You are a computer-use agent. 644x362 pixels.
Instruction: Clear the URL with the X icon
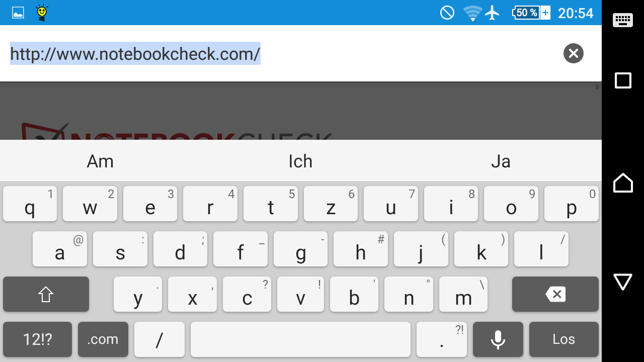coord(573,53)
